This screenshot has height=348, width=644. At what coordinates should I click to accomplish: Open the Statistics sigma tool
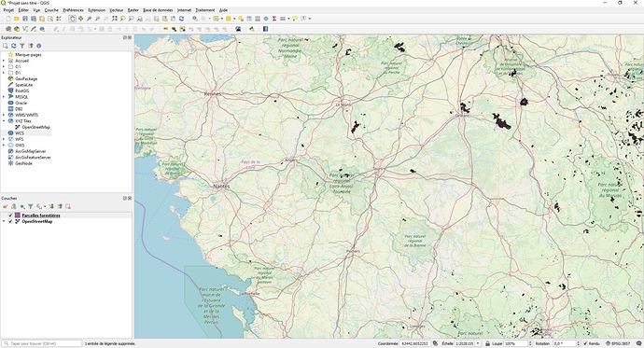(274, 19)
